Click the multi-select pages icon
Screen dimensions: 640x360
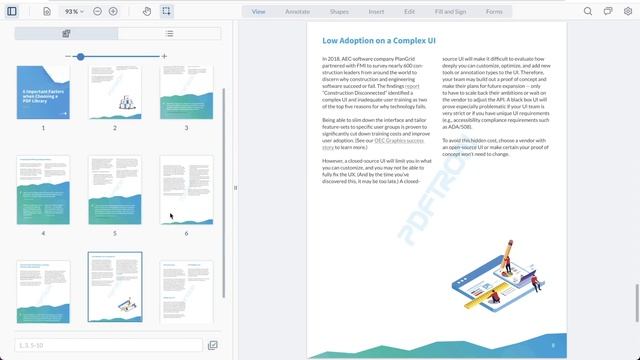click(x=213, y=345)
